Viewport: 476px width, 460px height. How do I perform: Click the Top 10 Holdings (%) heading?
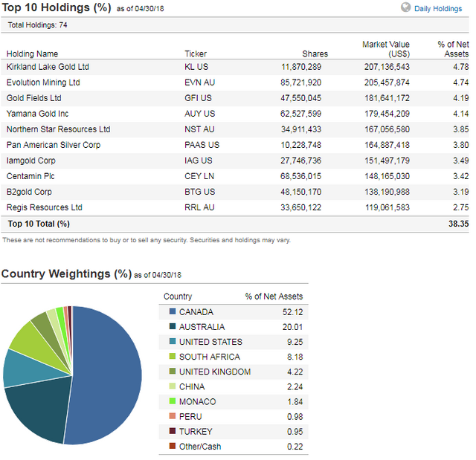click(x=57, y=7)
